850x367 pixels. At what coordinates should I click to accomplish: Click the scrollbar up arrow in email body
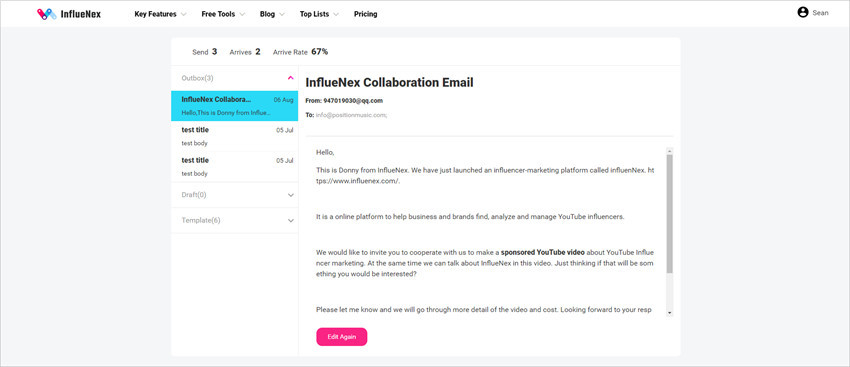point(670,151)
